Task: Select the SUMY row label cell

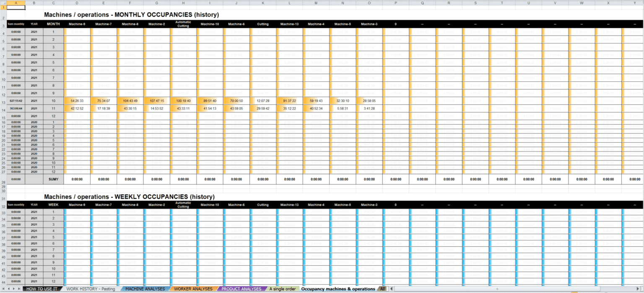Action: coord(53,179)
